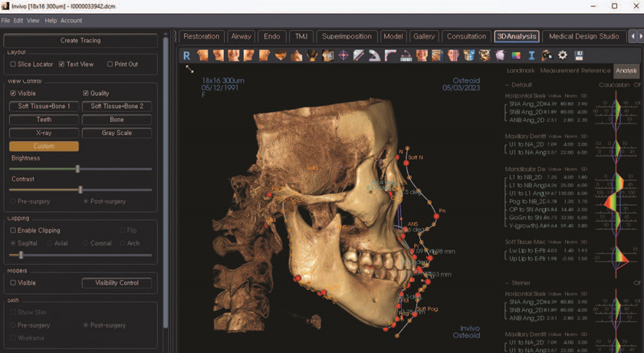The height and width of the screenshot is (353, 644).
Task: Open the File menu
Action: coord(5,21)
